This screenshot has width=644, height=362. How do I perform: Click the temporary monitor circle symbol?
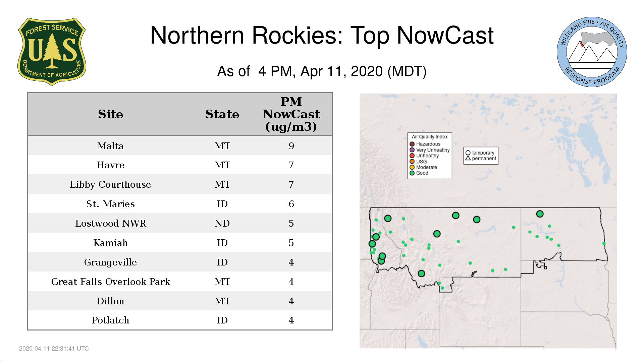(x=468, y=153)
